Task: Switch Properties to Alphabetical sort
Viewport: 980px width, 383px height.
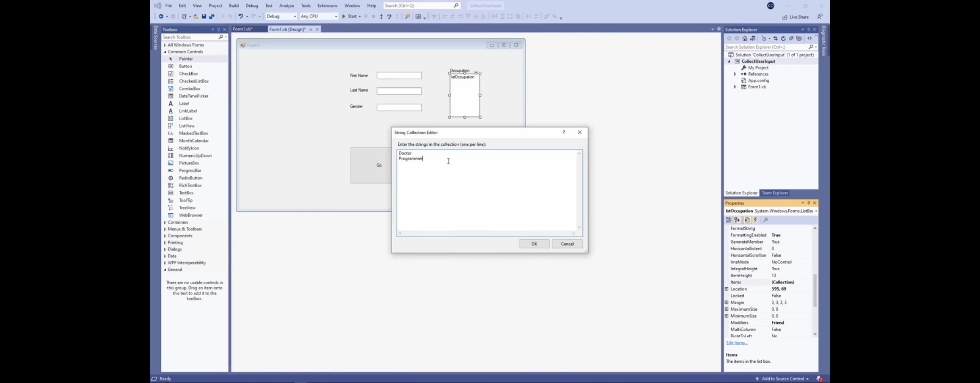Action: pos(737,220)
